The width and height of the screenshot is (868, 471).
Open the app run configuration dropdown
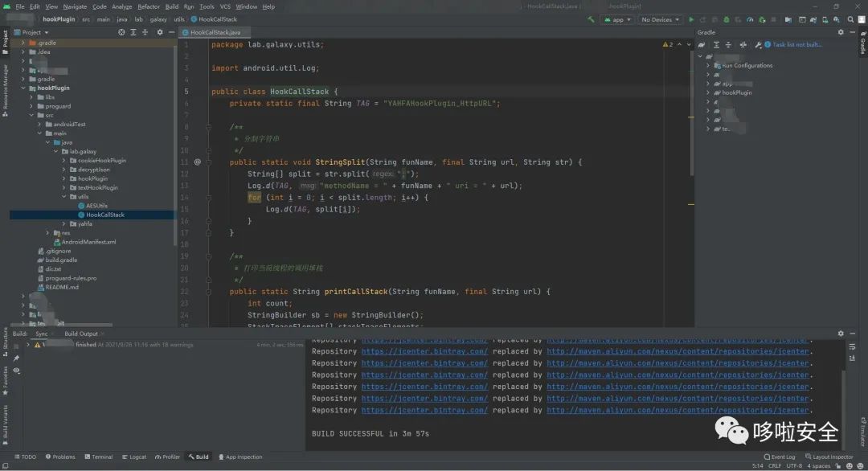pyautogui.click(x=617, y=19)
